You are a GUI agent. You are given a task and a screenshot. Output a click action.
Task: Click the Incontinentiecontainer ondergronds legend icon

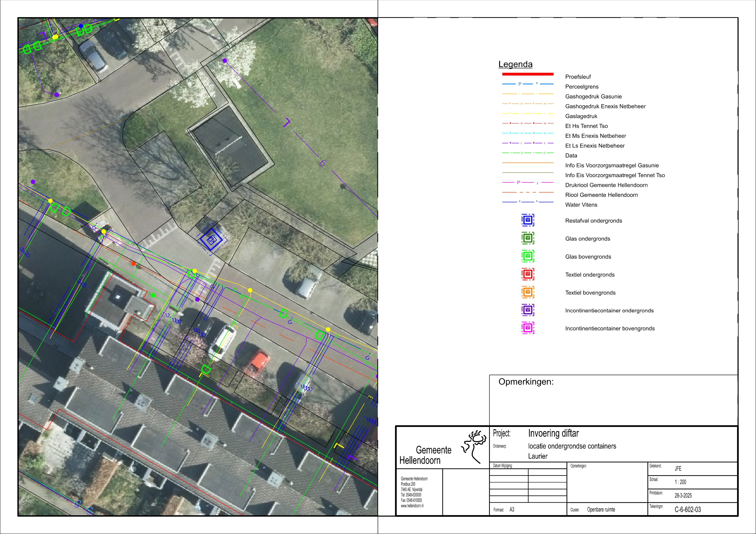[x=527, y=310]
